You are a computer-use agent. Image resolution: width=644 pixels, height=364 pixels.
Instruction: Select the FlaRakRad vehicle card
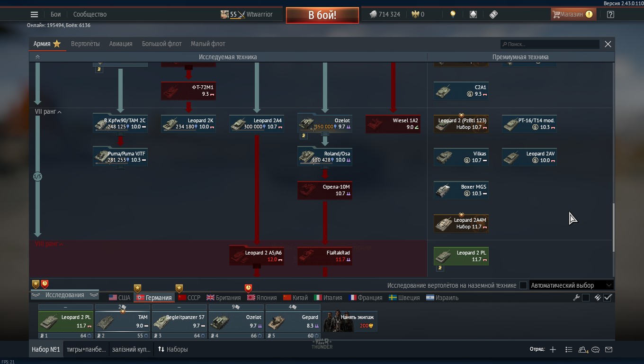[x=325, y=256]
